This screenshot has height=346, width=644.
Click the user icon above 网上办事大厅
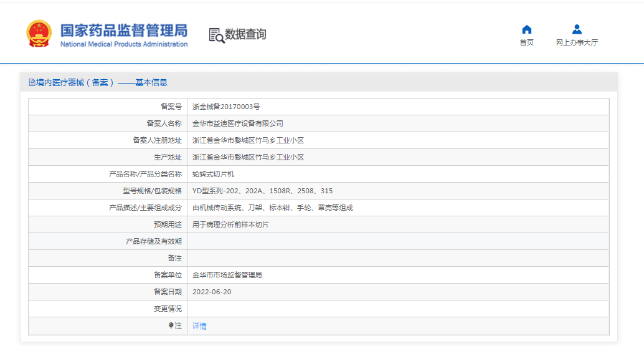coord(577,29)
